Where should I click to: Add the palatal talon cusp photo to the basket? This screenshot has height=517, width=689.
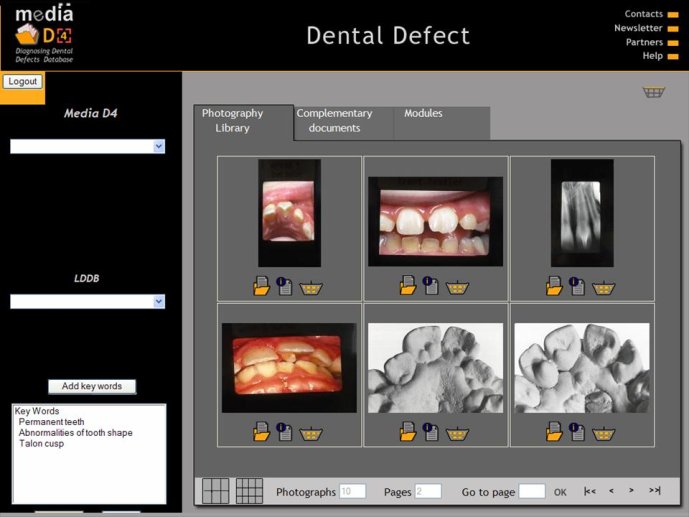pyautogui.click(x=311, y=288)
